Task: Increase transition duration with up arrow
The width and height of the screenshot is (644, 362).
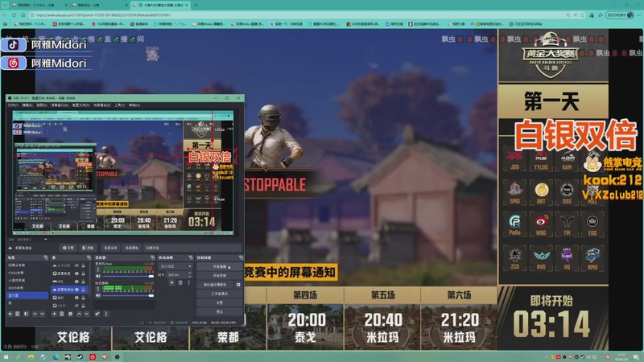Action: coord(190,274)
